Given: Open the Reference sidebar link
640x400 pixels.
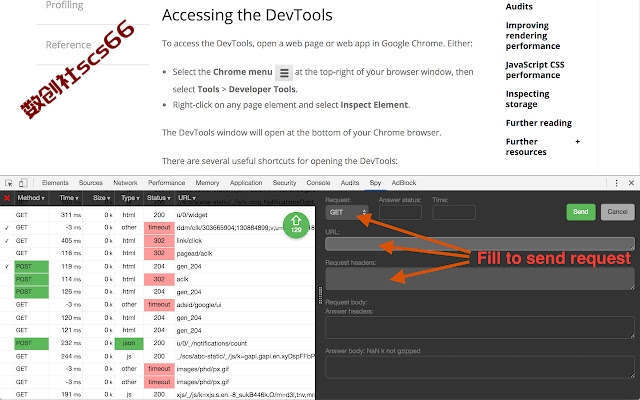Looking at the screenshot, I should point(68,44).
